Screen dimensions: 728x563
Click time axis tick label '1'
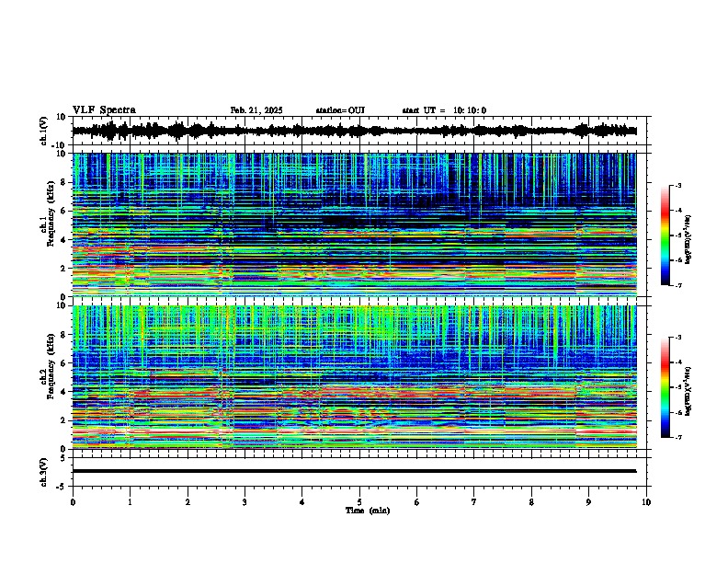[x=130, y=502]
